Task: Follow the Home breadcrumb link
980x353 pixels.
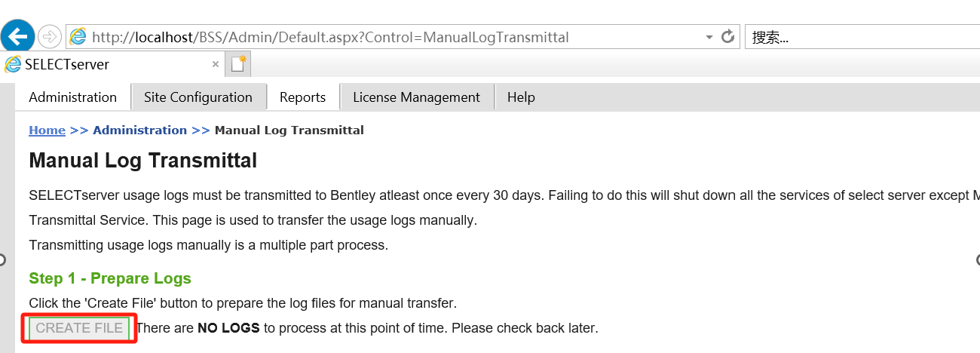Action: click(x=47, y=130)
